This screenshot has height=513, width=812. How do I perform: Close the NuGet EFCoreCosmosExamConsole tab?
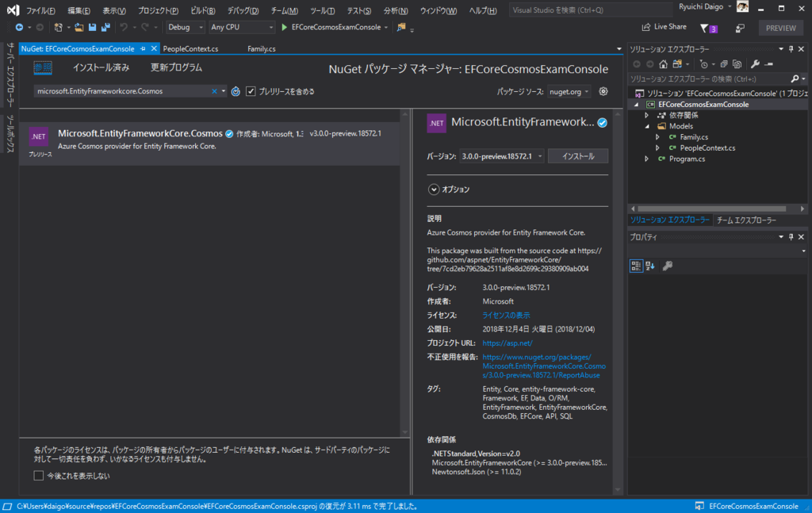(154, 48)
